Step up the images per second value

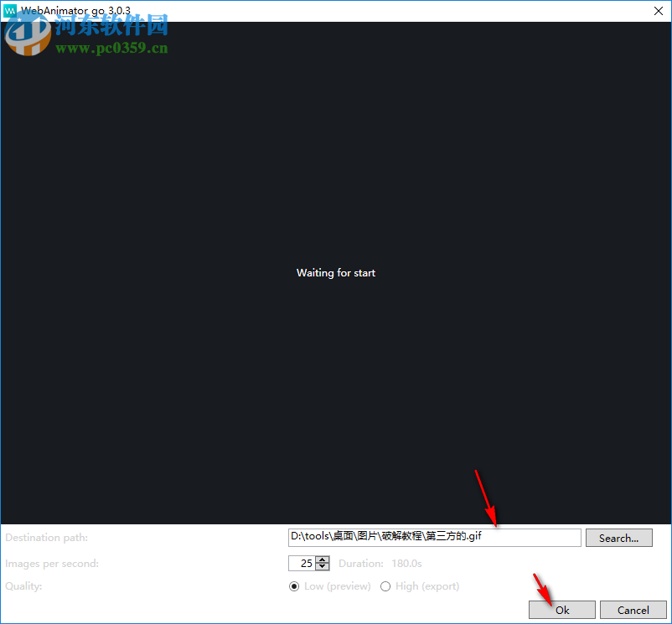322,560
